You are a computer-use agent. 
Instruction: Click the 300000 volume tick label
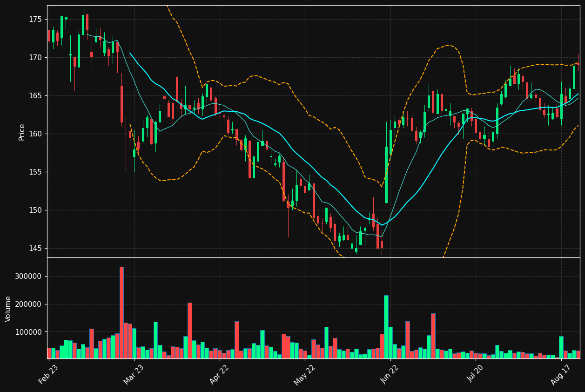coord(29,276)
